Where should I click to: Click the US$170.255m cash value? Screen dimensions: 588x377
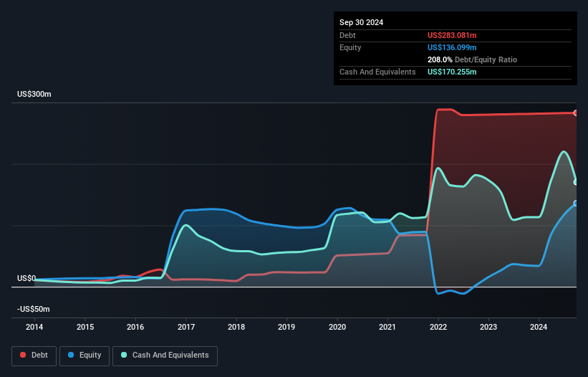(x=452, y=72)
